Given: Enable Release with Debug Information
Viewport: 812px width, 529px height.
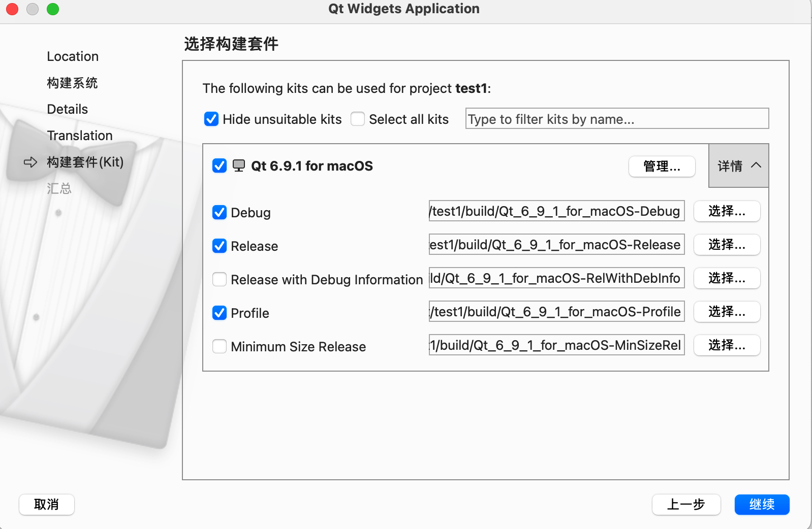Looking at the screenshot, I should point(220,279).
